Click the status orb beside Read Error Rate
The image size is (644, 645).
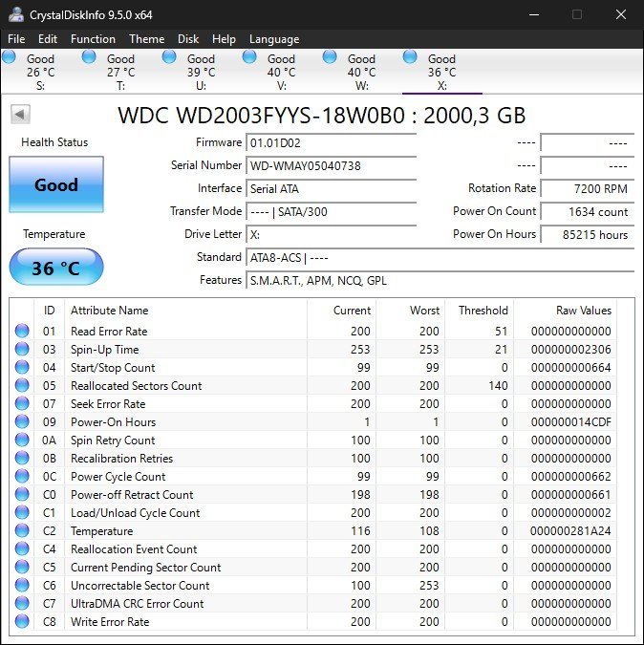tap(22, 332)
